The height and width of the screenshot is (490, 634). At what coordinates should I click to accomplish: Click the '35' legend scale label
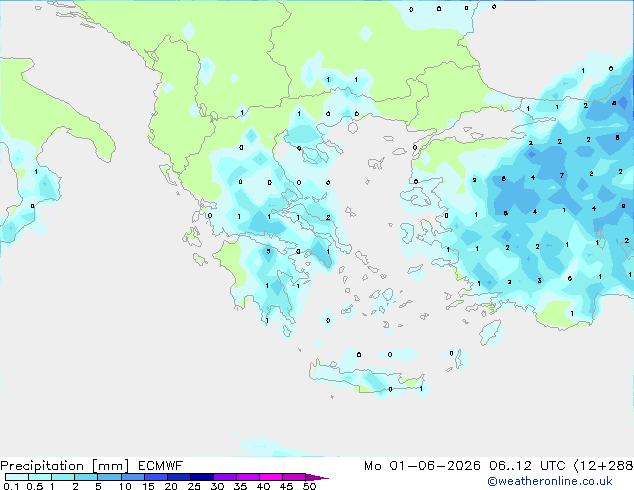pos(240,486)
